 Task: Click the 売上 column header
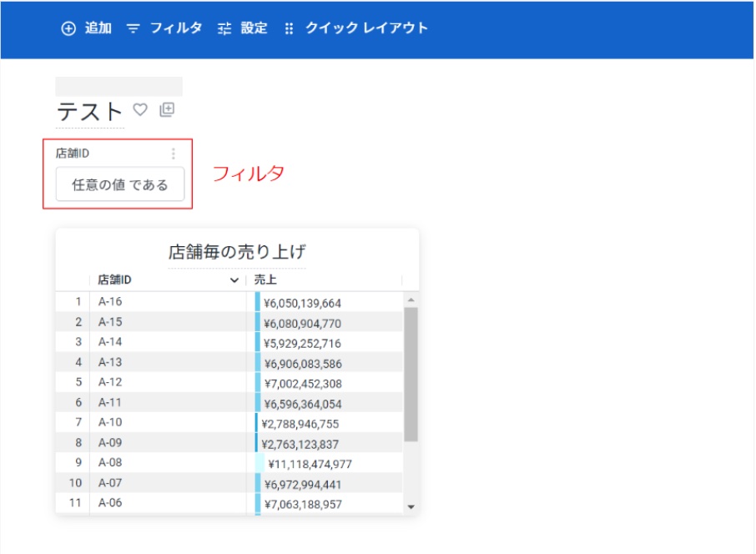265,280
